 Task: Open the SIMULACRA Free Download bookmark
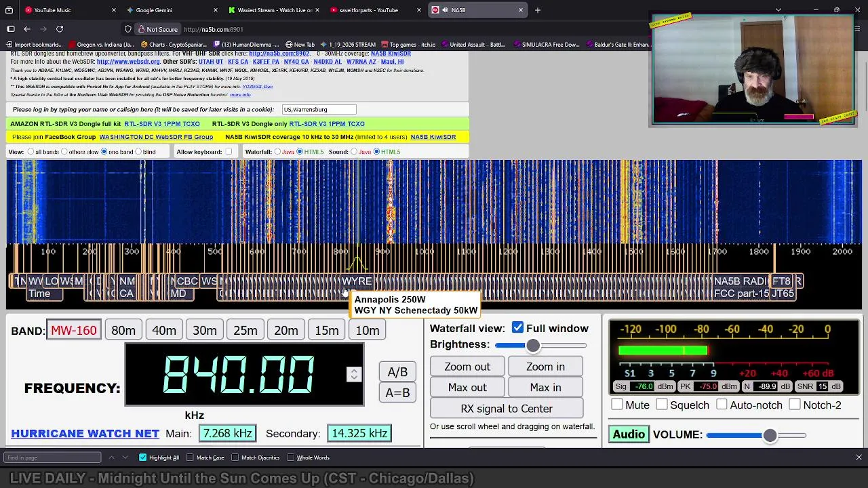547,45
